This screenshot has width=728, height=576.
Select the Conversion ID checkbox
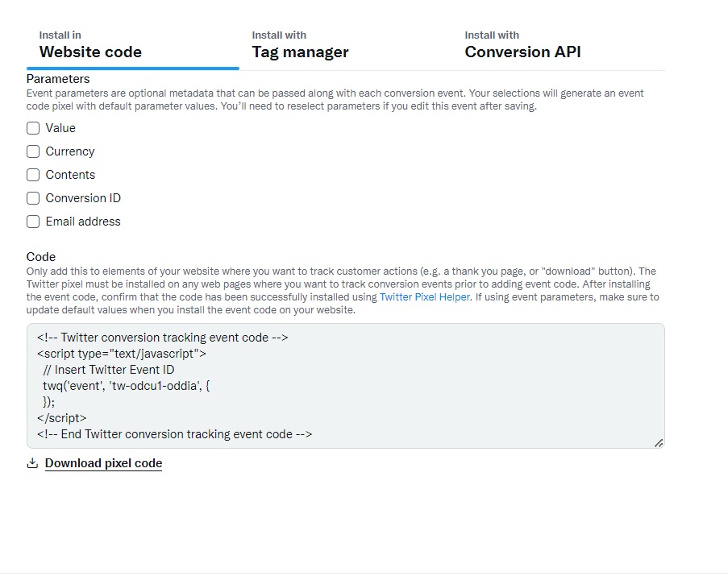(33, 198)
